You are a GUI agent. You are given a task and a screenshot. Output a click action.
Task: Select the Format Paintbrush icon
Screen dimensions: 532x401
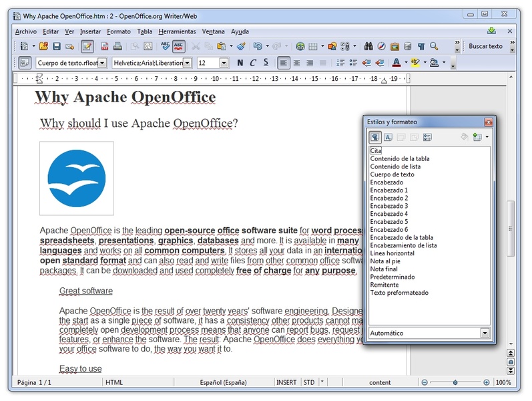241,46
